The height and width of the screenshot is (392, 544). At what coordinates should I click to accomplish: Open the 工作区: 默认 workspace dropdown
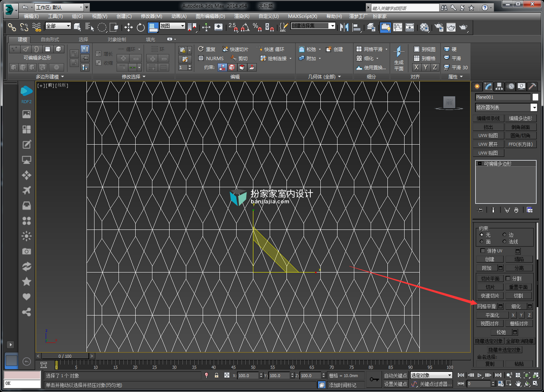[59, 7]
